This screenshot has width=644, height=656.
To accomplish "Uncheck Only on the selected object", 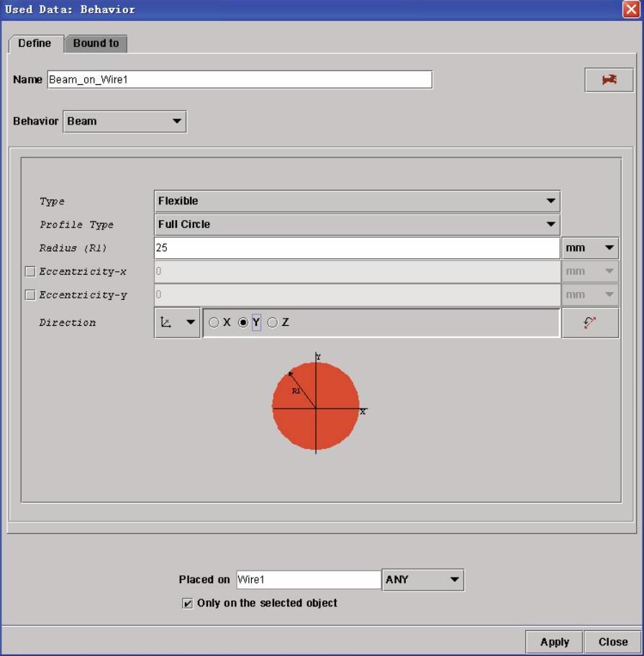I will [x=188, y=603].
